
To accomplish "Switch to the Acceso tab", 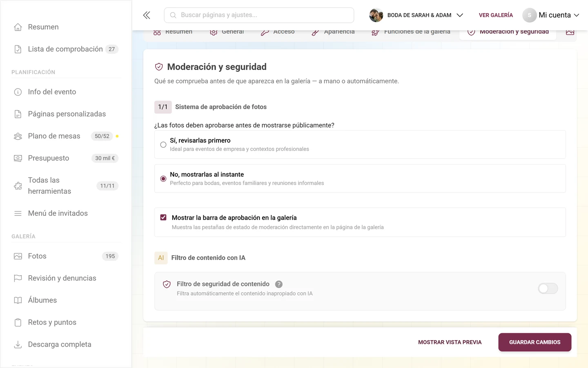I will pos(278,32).
